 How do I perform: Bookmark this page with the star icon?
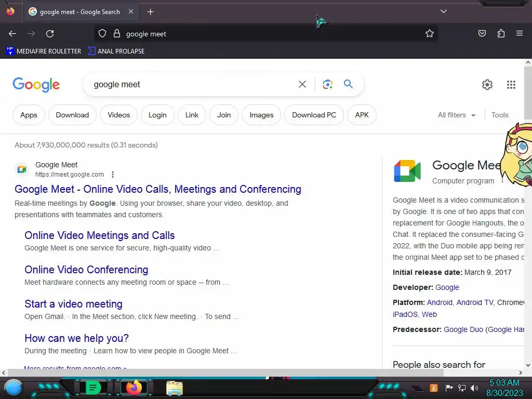pos(430,34)
